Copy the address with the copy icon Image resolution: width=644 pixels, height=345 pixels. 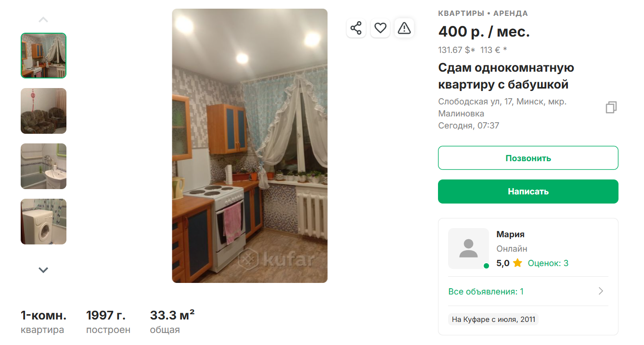611,107
